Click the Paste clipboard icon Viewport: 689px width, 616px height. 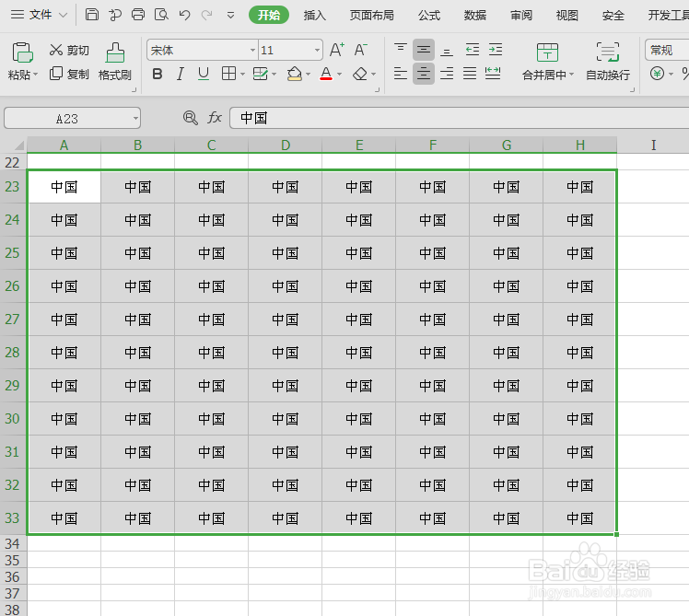coord(22,52)
